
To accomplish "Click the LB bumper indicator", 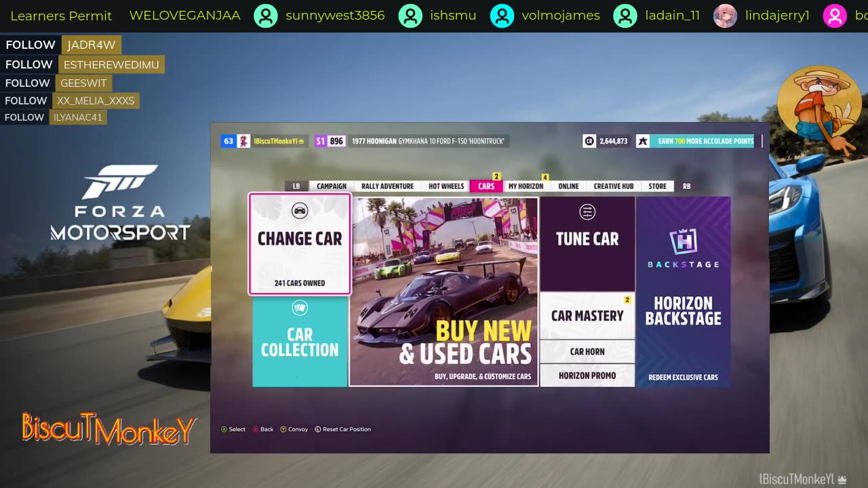I will tap(296, 186).
